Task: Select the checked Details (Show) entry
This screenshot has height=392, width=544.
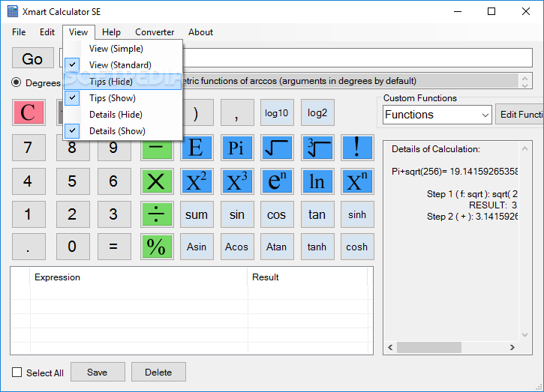Action: (123, 131)
